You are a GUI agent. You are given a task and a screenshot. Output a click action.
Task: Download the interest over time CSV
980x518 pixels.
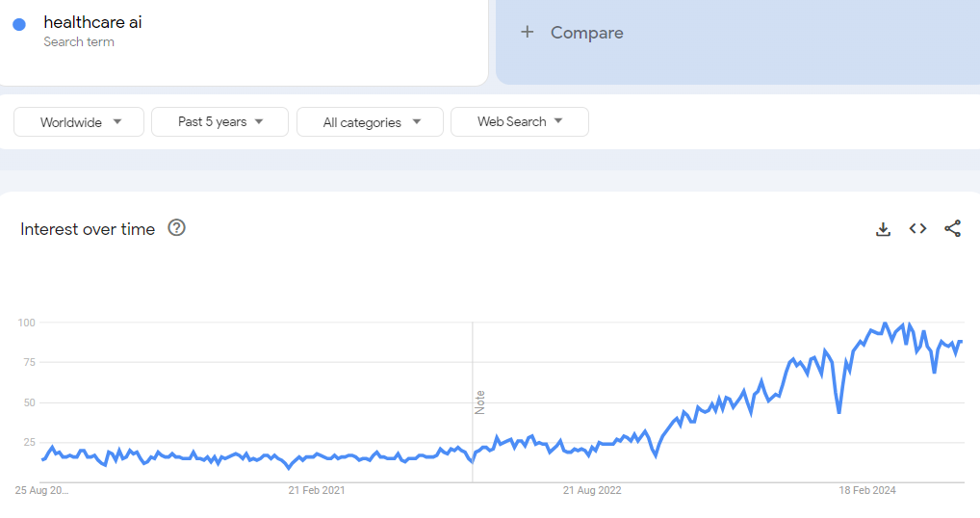[883, 229]
